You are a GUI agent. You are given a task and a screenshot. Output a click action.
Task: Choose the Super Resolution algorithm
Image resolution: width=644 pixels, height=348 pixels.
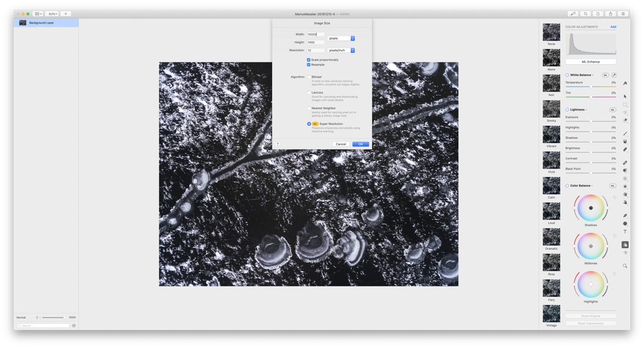[309, 124]
